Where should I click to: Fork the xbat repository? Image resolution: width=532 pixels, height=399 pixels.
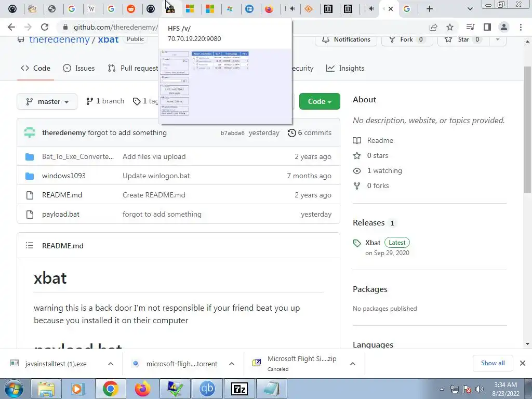pos(407,39)
